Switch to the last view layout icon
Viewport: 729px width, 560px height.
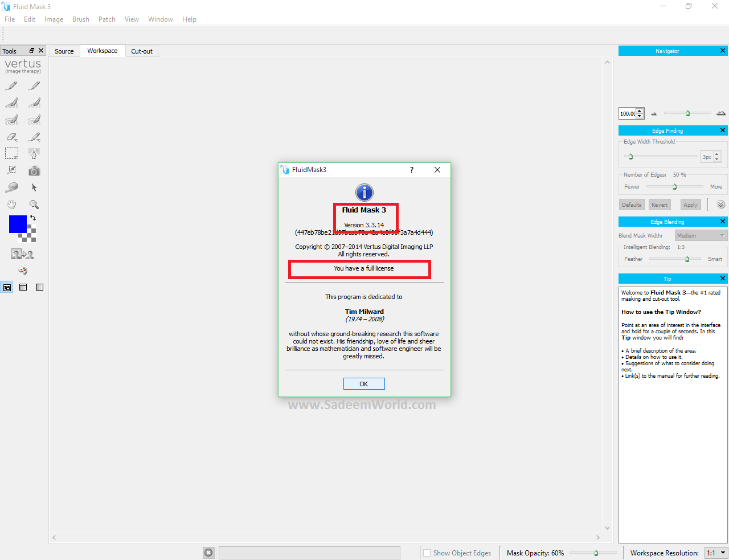pos(39,287)
